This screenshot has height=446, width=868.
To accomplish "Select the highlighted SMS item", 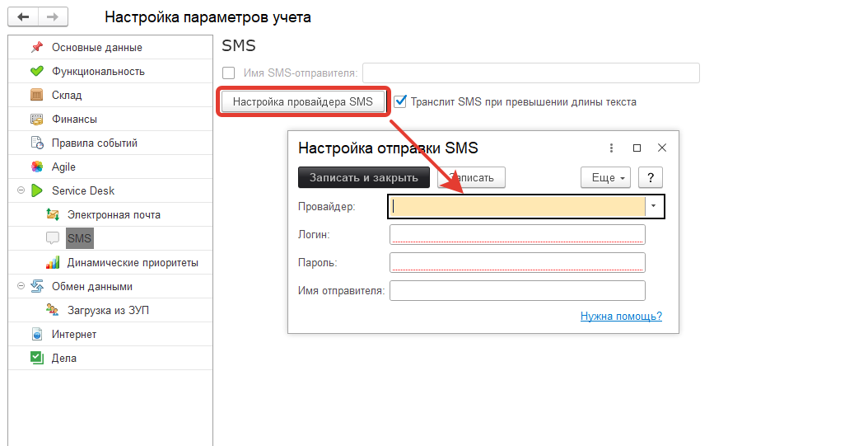I will pyautogui.click(x=80, y=238).
